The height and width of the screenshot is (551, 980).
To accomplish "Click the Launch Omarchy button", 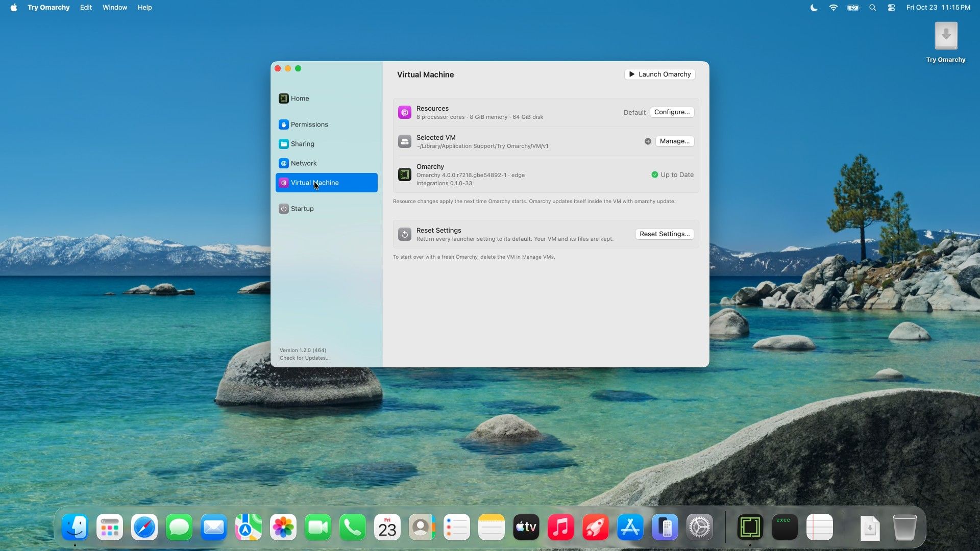I will coord(659,74).
